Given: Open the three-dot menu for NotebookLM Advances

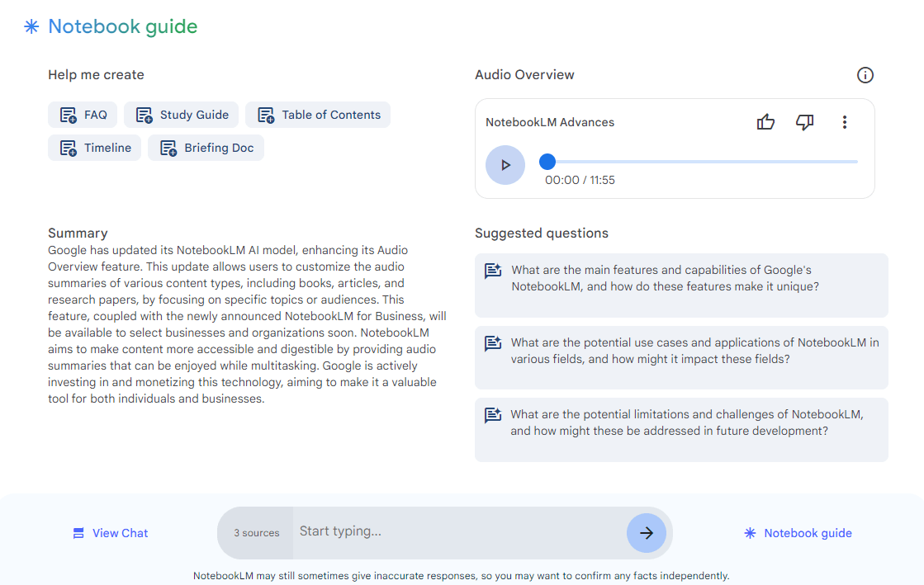Looking at the screenshot, I should click(845, 122).
